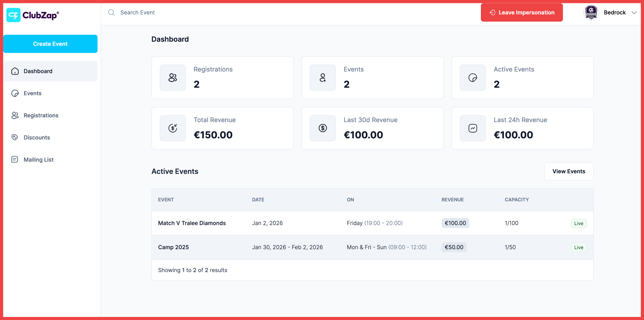Click Leave Impersonation button

522,13
